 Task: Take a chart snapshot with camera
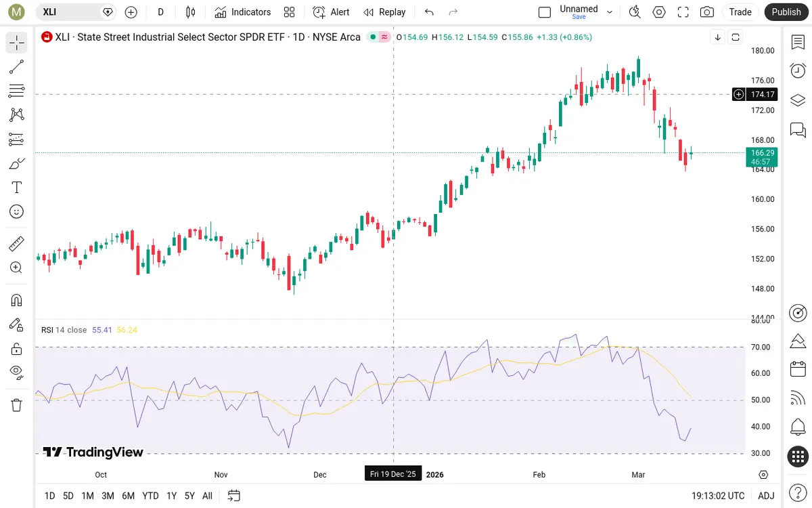tap(707, 12)
